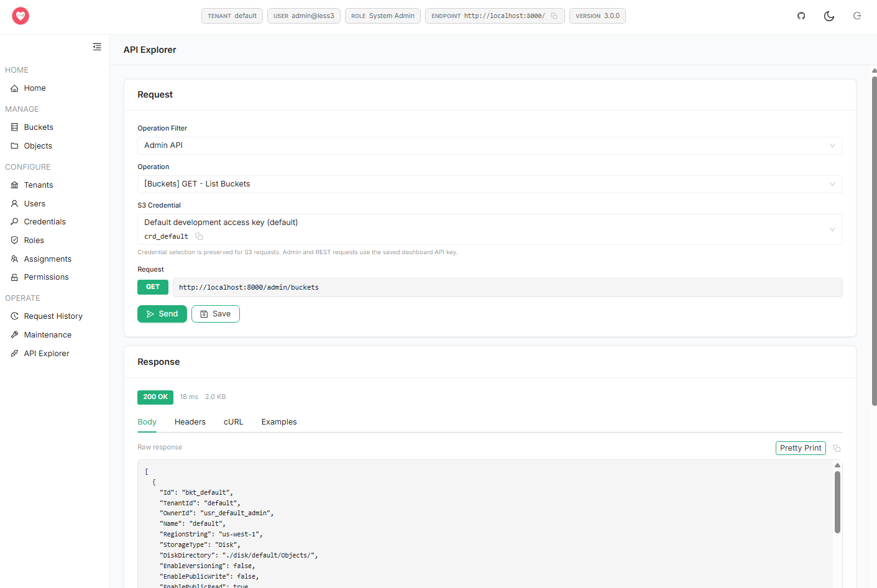The image size is (877, 588).
Task: Click the Assignments people icon
Action: coord(14,259)
